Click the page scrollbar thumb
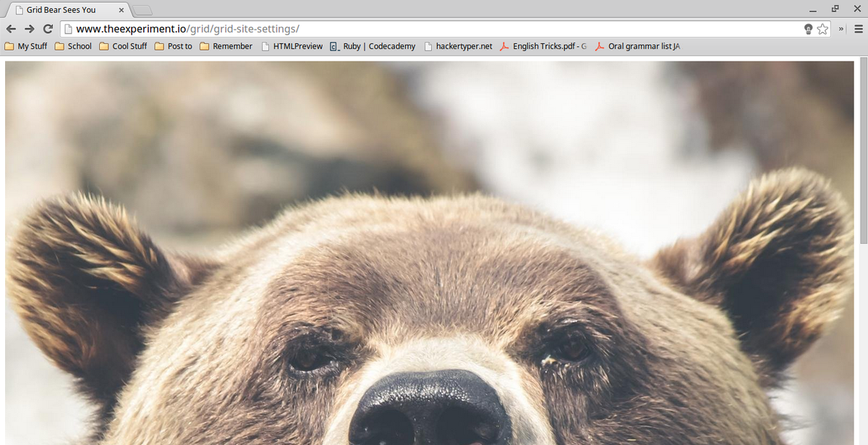This screenshot has width=868, height=445. [862, 152]
